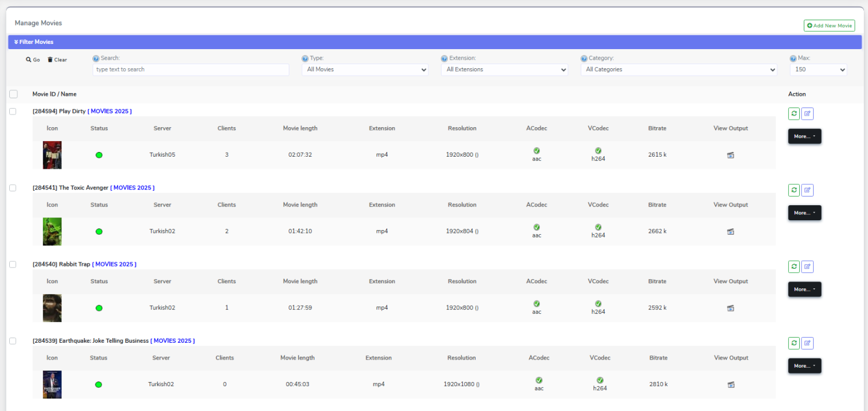868x411 pixels.
Task: Open the More menu for Earthquake movie
Action: pyautogui.click(x=804, y=366)
